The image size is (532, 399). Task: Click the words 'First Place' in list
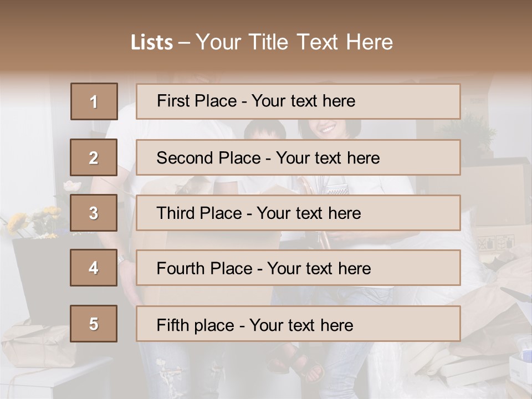[197, 101]
